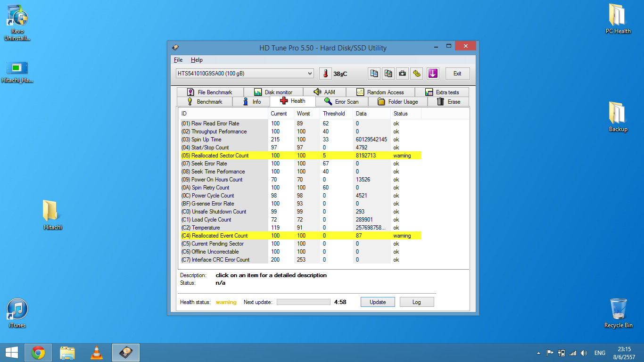The width and height of the screenshot is (644, 362).
Task: Select the Health tab
Action: click(x=293, y=101)
